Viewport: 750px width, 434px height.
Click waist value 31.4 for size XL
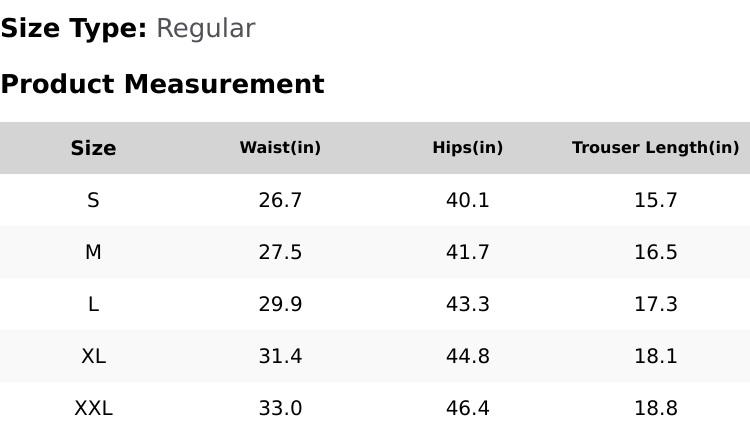[x=280, y=356]
